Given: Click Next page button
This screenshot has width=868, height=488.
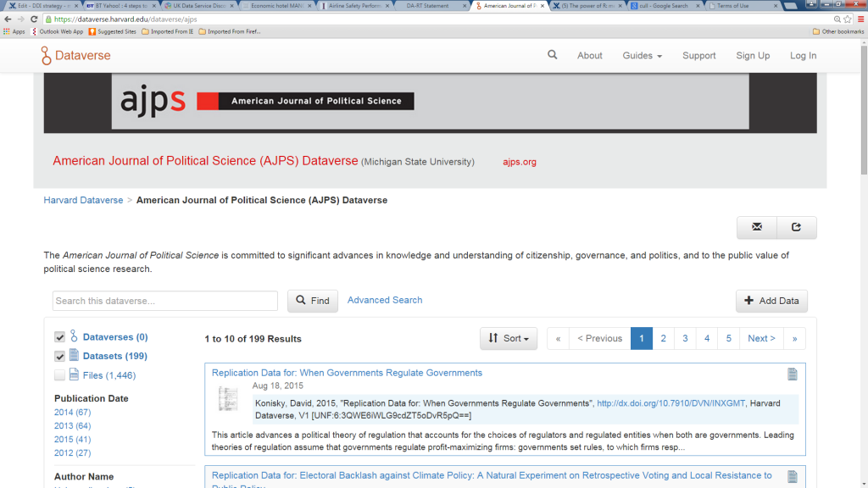Looking at the screenshot, I should tap(761, 338).
